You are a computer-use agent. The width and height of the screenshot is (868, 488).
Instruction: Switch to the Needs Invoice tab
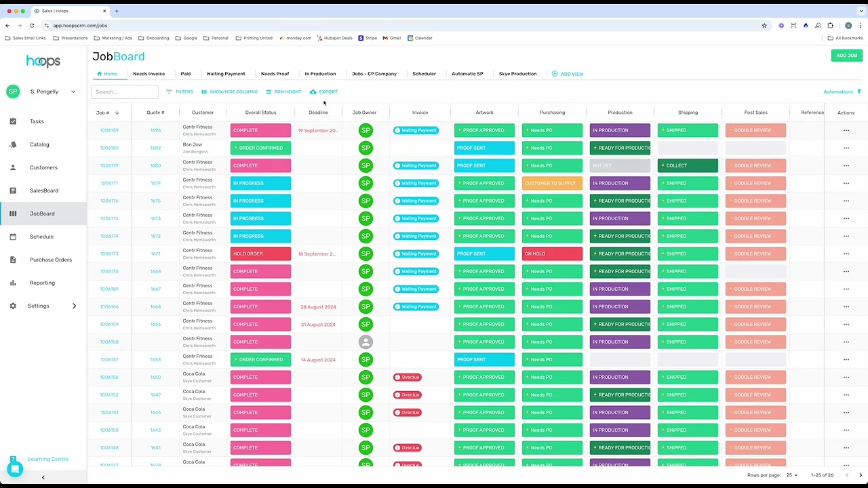149,74
